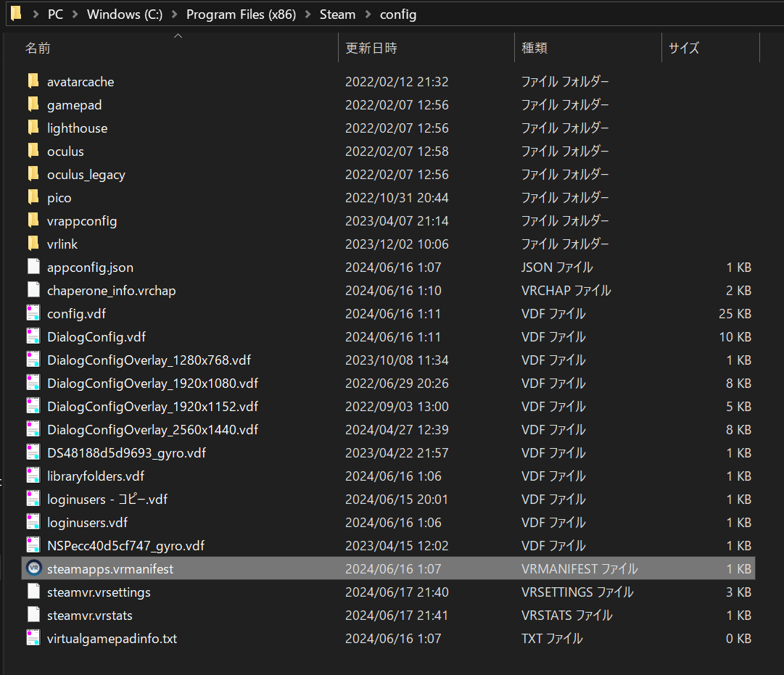This screenshot has height=675, width=784.
Task: Select the libraryfolders.vdf file name
Action: click(96, 476)
